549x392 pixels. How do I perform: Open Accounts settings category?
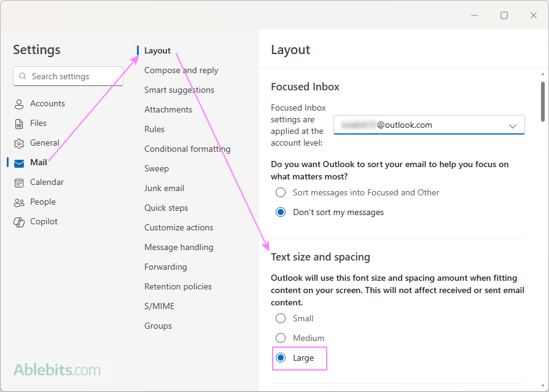[47, 103]
